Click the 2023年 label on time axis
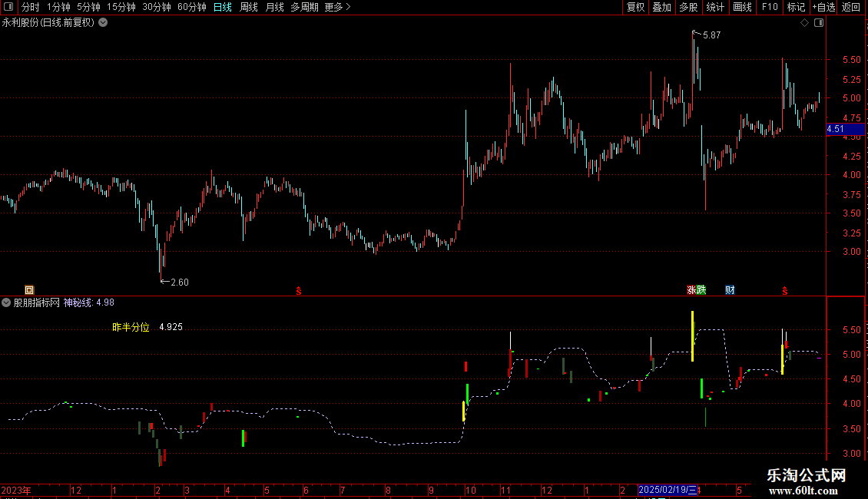The height and width of the screenshot is (499, 868). pyautogui.click(x=16, y=491)
